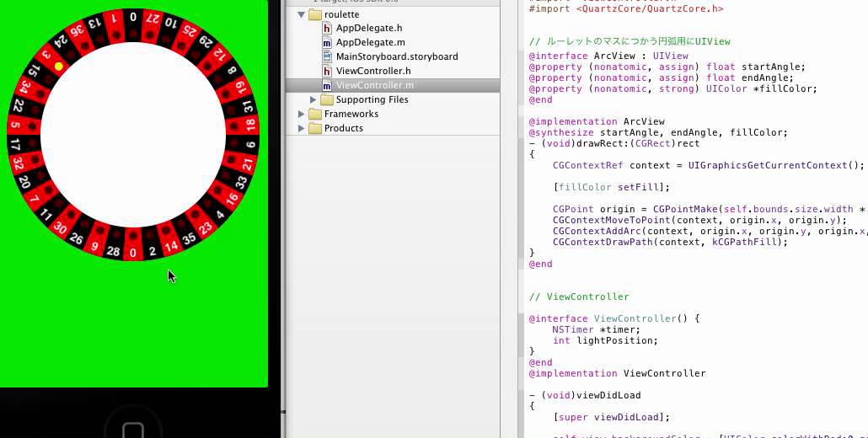Viewport: 868px width, 438px height.
Task: Click the Frameworks folder icon
Action: (x=315, y=114)
